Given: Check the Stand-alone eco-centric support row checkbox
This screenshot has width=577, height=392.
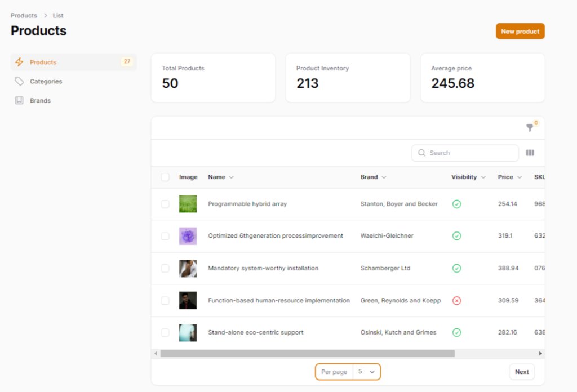Looking at the screenshot, I should click(x=165, y=332).
